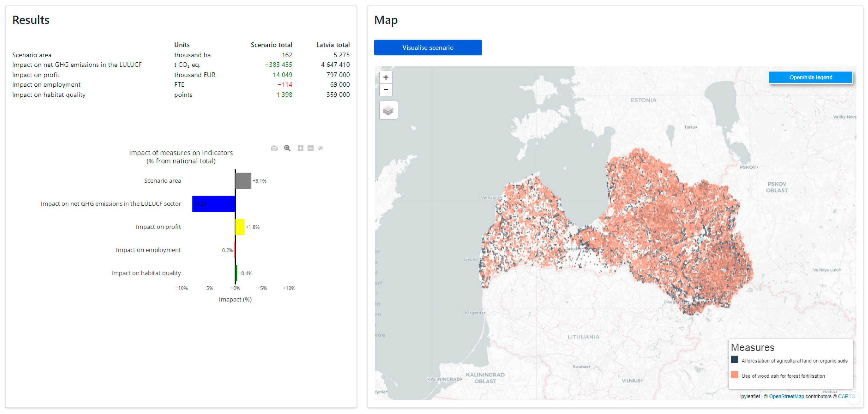Click the '+1.8%' bar value label

click(x=252, y=227)
